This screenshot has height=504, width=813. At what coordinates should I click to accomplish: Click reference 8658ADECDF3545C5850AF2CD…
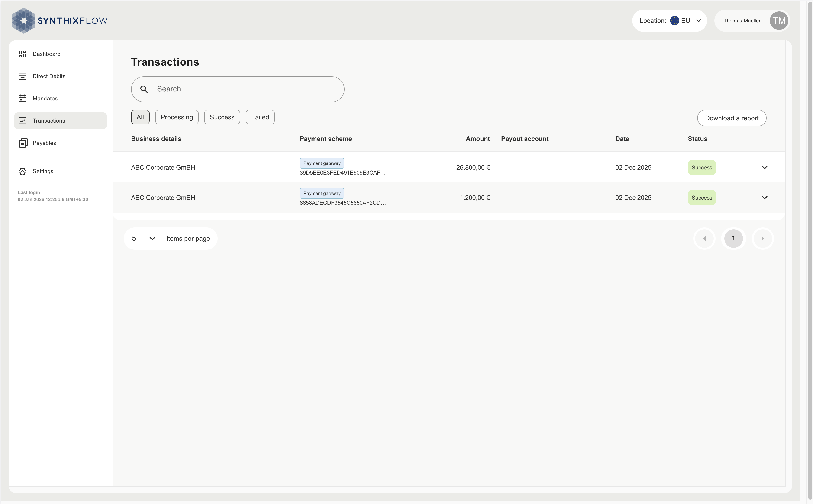[343, 203]
